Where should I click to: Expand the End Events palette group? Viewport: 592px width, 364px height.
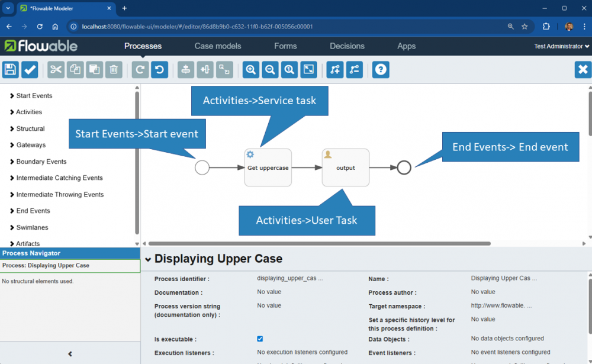pyautogui.click(x=33, y=211)
